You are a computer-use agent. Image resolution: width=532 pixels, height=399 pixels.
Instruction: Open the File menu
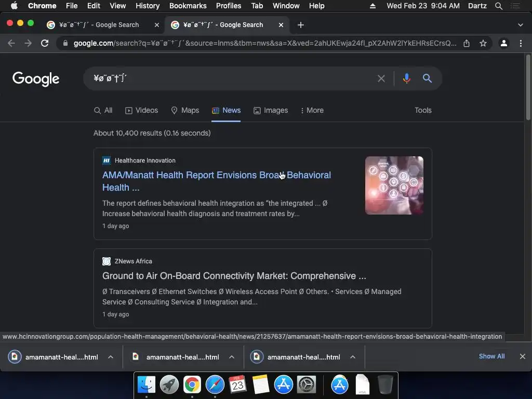tap(72, 6)
